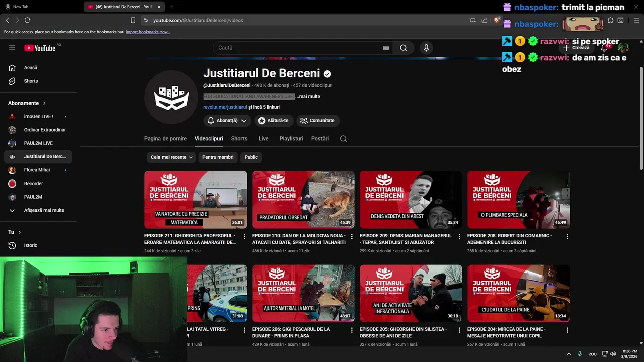Open revolut.me/justitiarul link
This screenshot has height=362, width=644.
225,107
